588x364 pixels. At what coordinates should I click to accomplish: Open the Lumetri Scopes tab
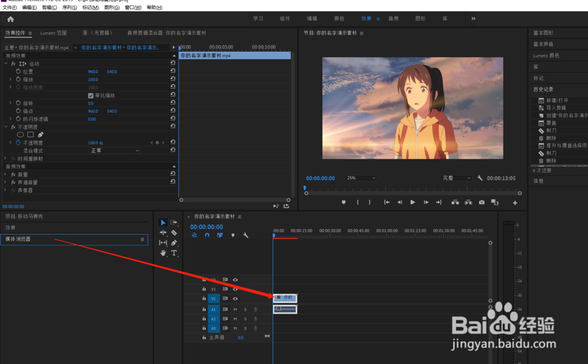(x=54, y=33)
